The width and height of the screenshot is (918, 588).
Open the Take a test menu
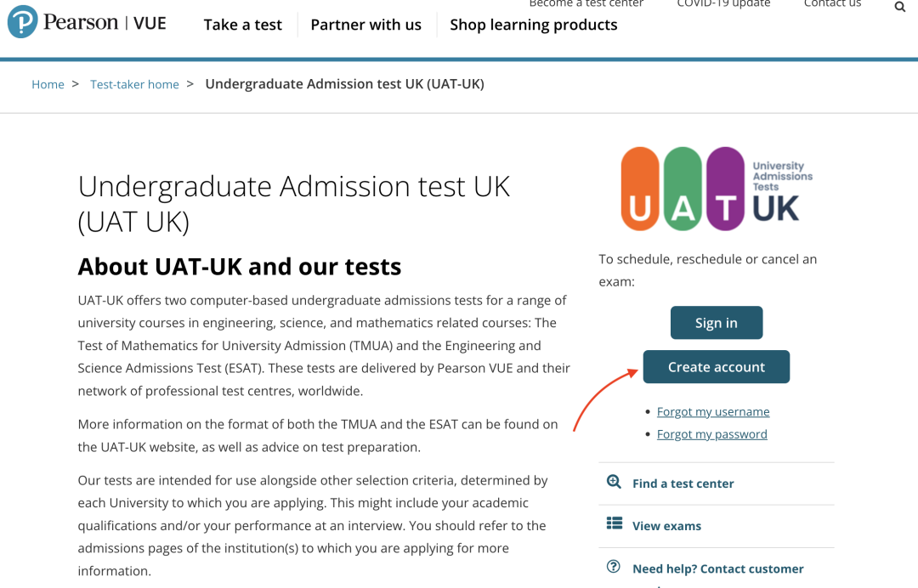(x=242, y=25)
